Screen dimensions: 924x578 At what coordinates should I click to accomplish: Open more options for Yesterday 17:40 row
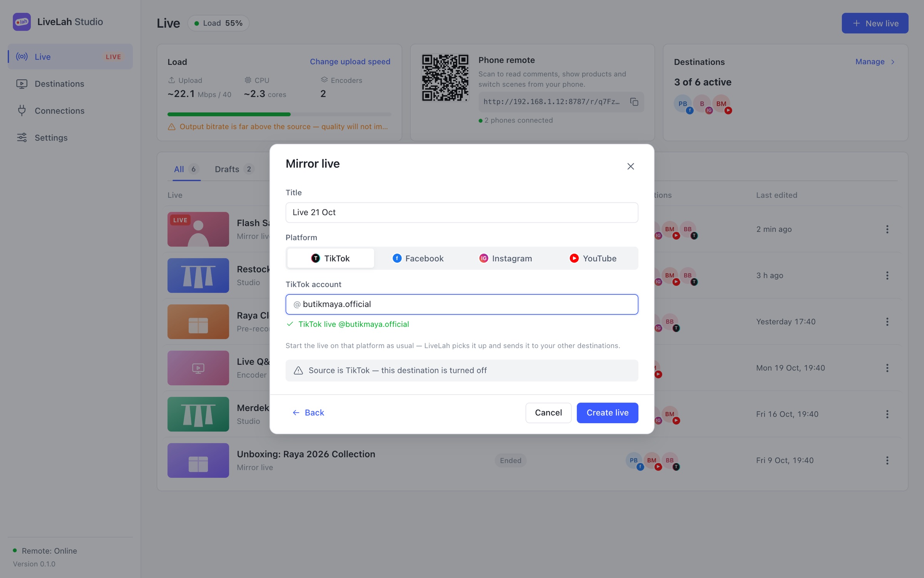887,322
